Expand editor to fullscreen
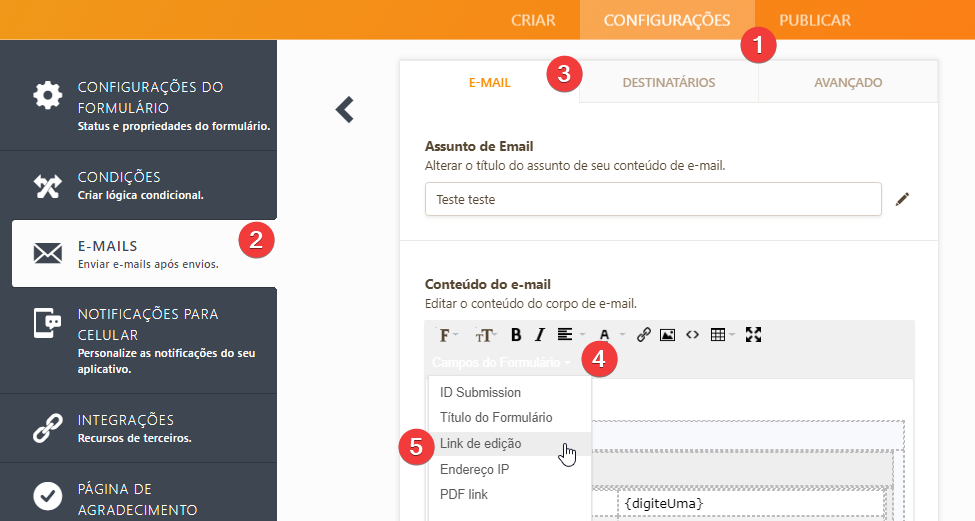975x521 pixels. [x=754, y=335]
